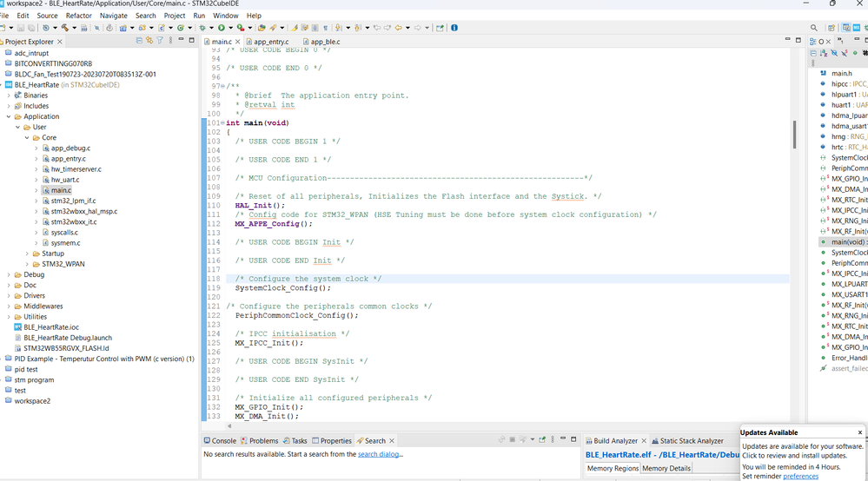Click the Open Element external tools icon

pos(262,28)
